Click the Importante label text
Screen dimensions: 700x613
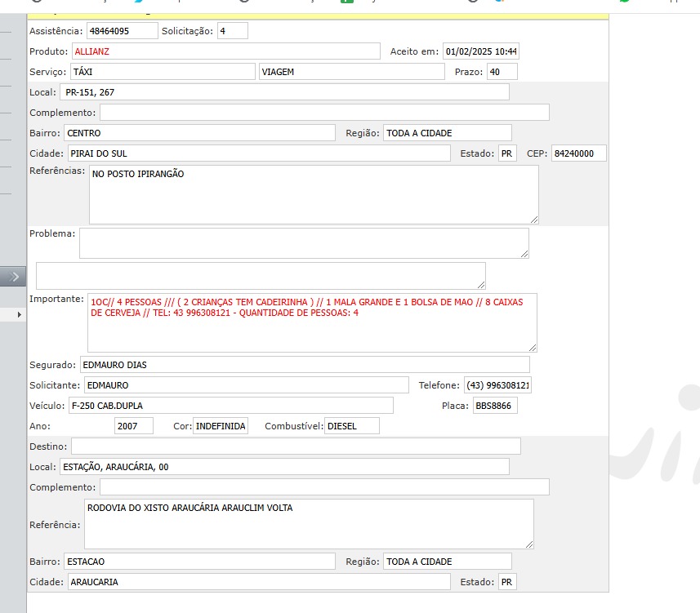coord(56,299)
